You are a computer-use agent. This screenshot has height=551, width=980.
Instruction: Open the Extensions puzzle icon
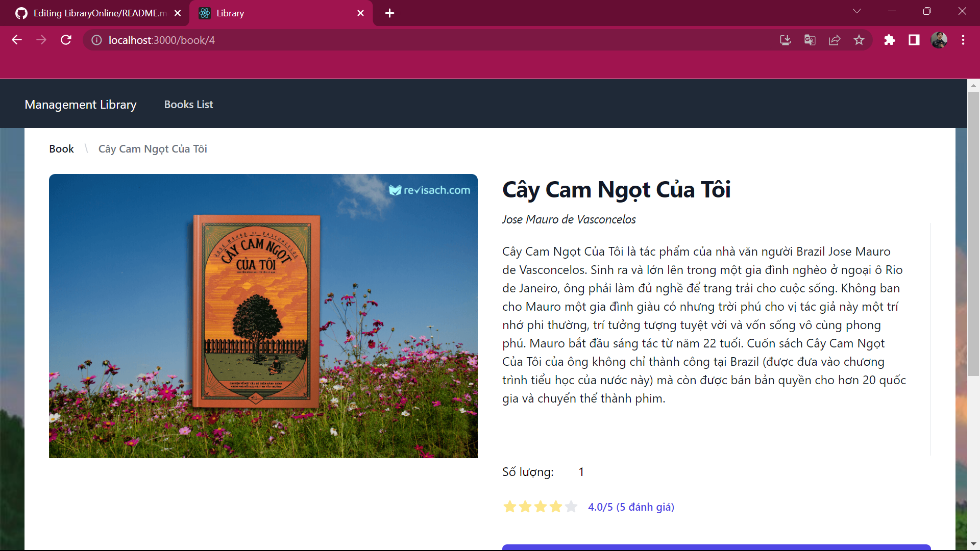pyautogui.click(x=890, y=40)
